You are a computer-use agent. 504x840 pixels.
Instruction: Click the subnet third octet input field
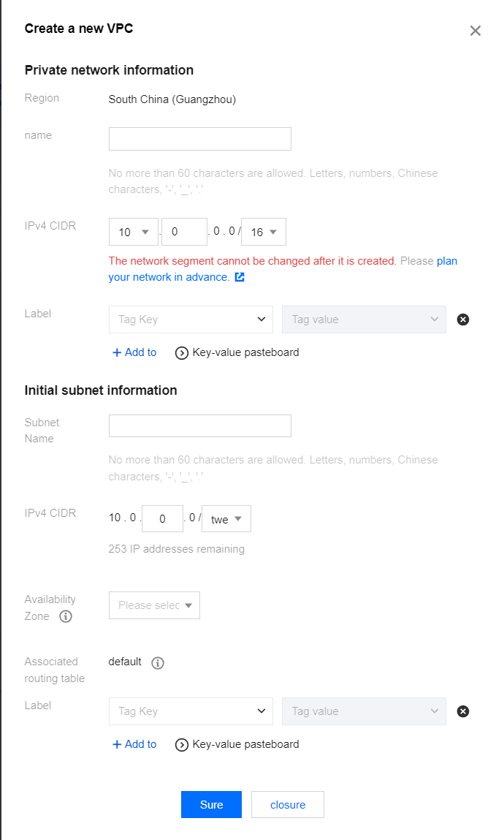pyautogui.click(x=161, y=519)
